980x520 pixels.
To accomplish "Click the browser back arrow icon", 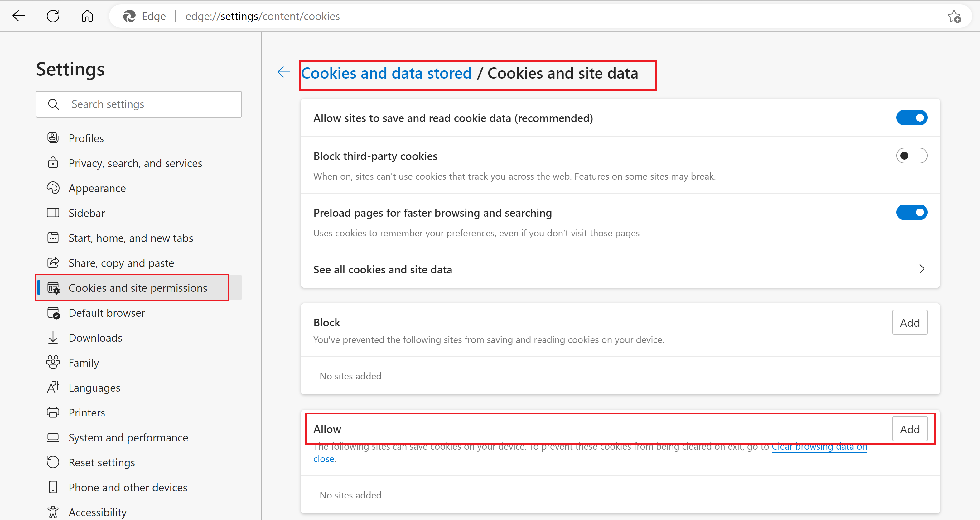I will (18, 16).
